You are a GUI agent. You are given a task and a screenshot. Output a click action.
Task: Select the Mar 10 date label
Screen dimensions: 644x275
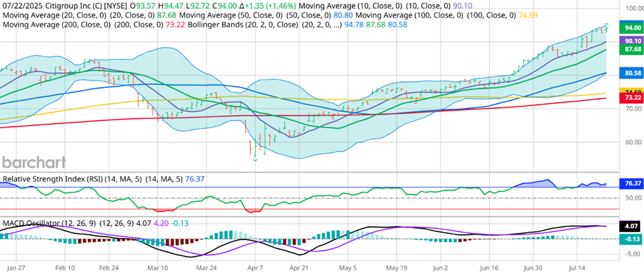coord(159,266)
